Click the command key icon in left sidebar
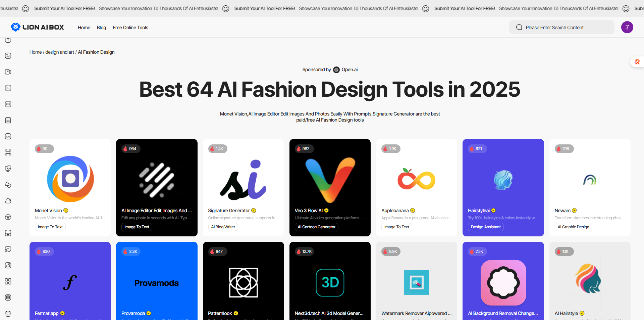This screenshot has height=320, width=644. click(8, 152)
